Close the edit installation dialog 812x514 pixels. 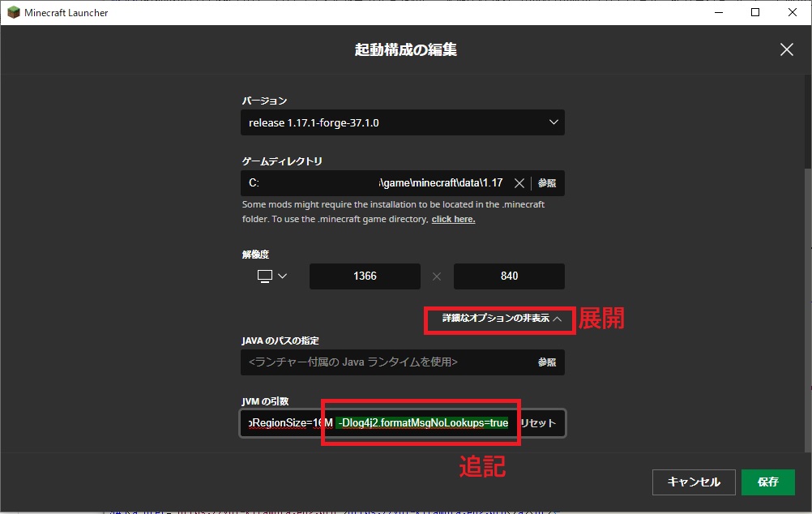pyautogui.click(x=786, y=49)
